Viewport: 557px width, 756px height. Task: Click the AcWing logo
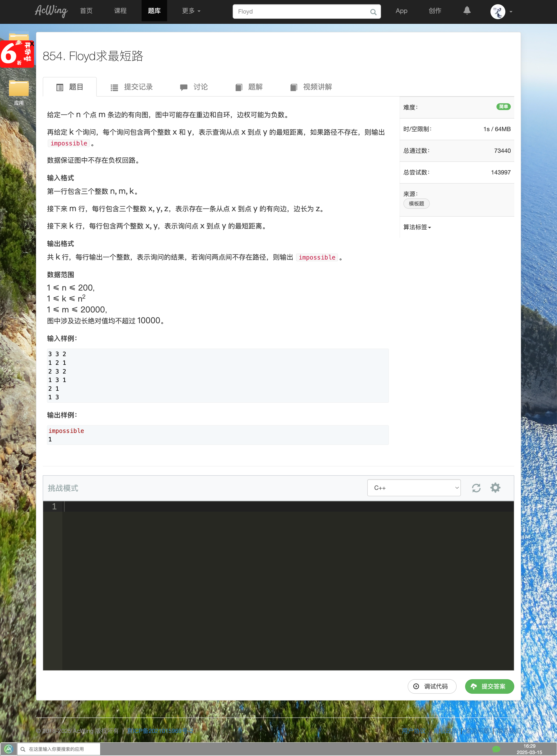(51, 11)
